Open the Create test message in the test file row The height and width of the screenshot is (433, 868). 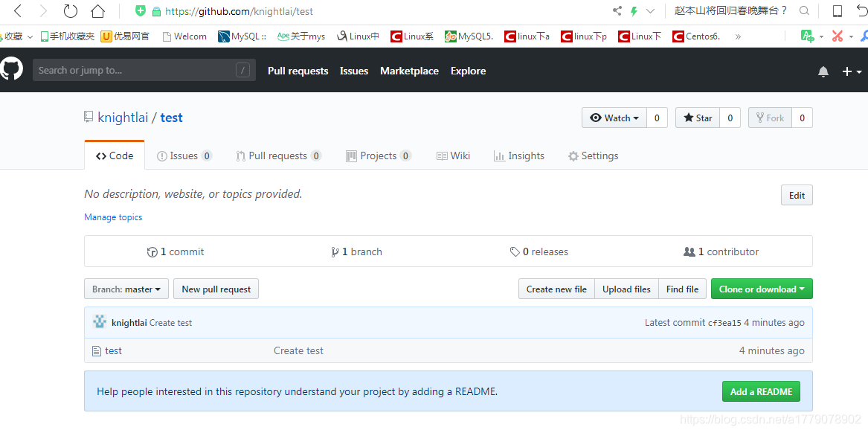coord(298,350)
